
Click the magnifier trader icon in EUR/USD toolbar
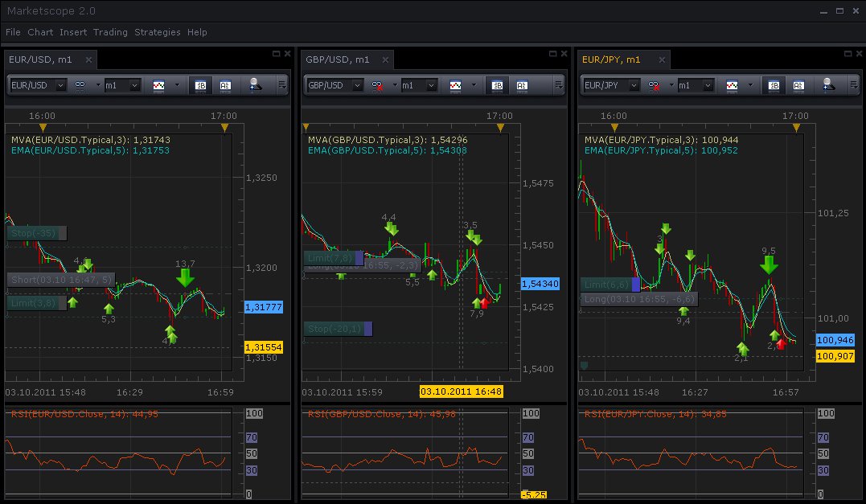(x=255, y=85)
